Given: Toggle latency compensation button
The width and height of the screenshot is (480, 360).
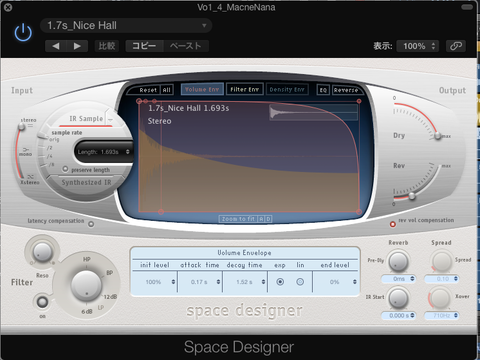Looking at the screenshot, I should pyautogui.click(x=91, y=224).
